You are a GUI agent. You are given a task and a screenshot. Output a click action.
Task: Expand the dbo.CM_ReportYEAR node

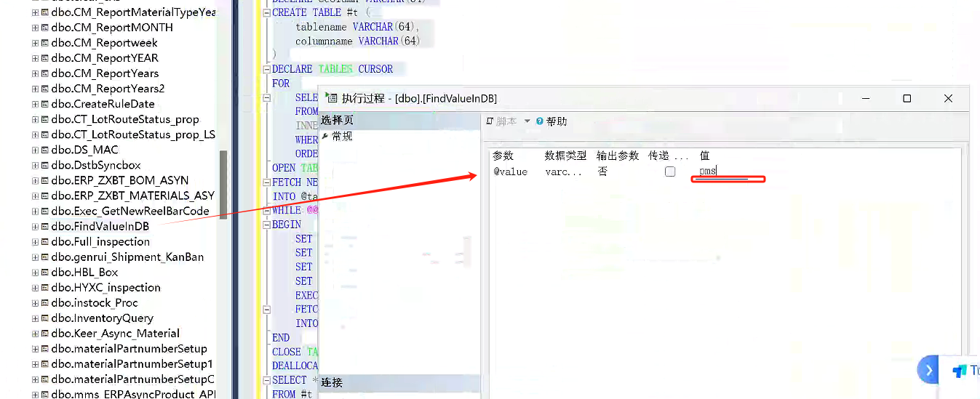35,58
